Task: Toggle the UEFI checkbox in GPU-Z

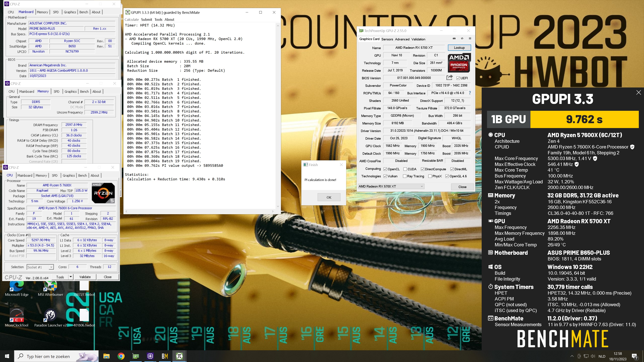Action: click(458, 78)
